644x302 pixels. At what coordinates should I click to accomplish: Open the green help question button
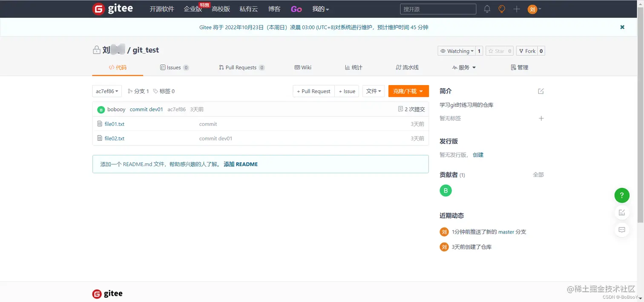[622, 196]
